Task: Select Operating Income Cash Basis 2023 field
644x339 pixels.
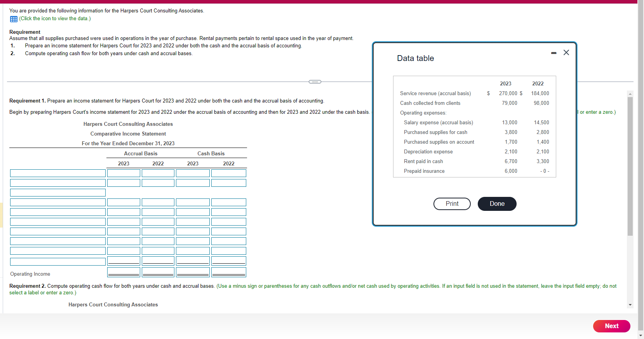Action: 193,272
